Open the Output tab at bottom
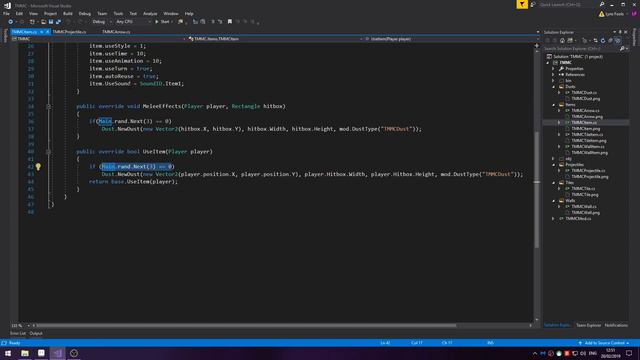This screenshot has height=360, width=640. tap(36, 333)
